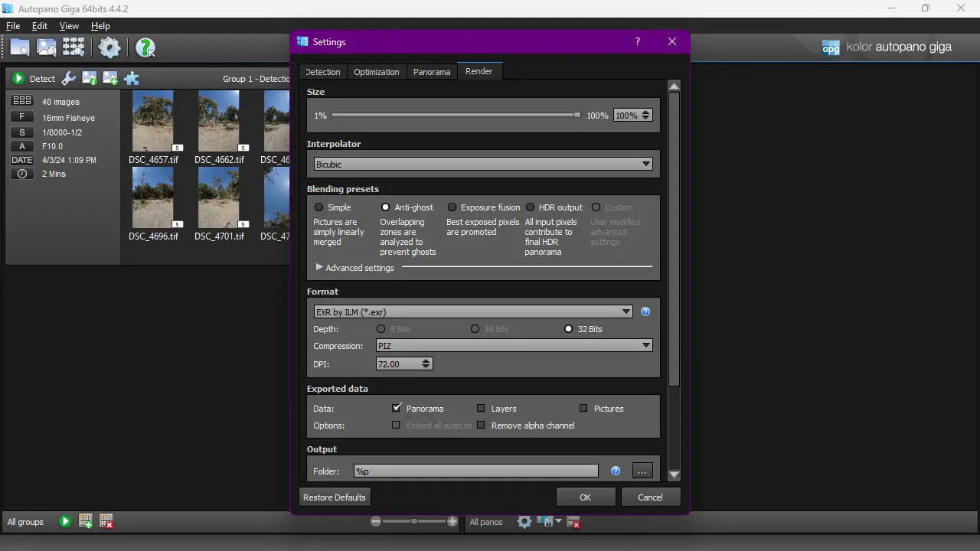Click the zoom in plus icon

(x=452, y=522)
